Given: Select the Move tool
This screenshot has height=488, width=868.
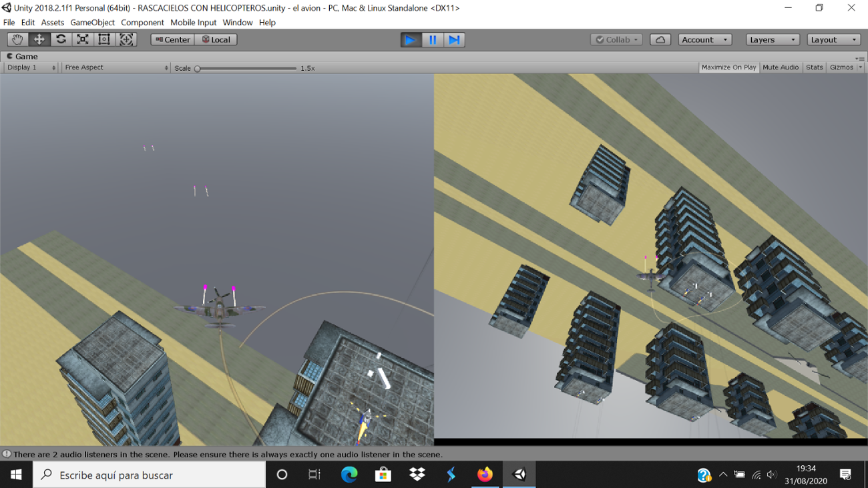Looking at the screenshot, I should [39, 39].
